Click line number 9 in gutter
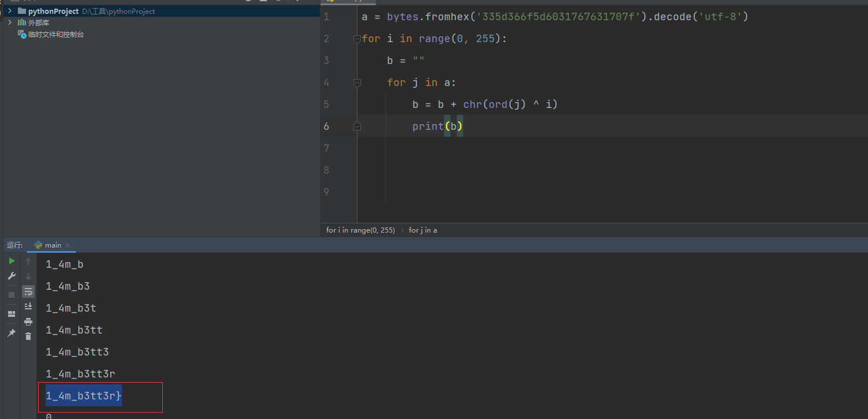Image resolution: width=868 pixels, height=419 pixels. [326, 192]
